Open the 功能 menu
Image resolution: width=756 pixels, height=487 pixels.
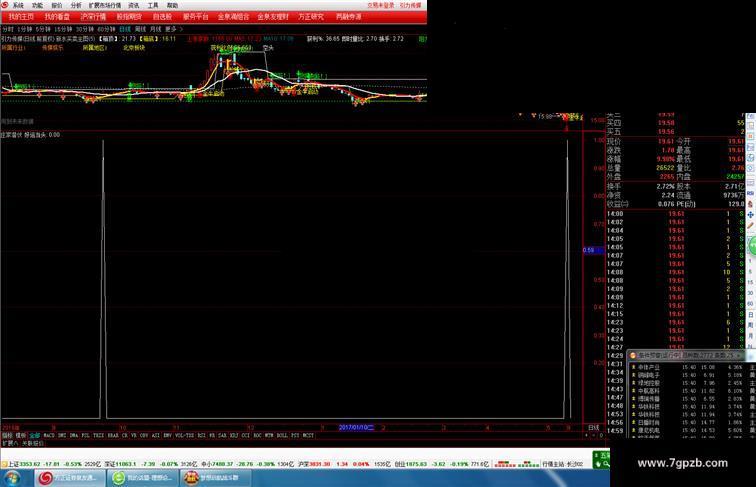click(37, 5)
